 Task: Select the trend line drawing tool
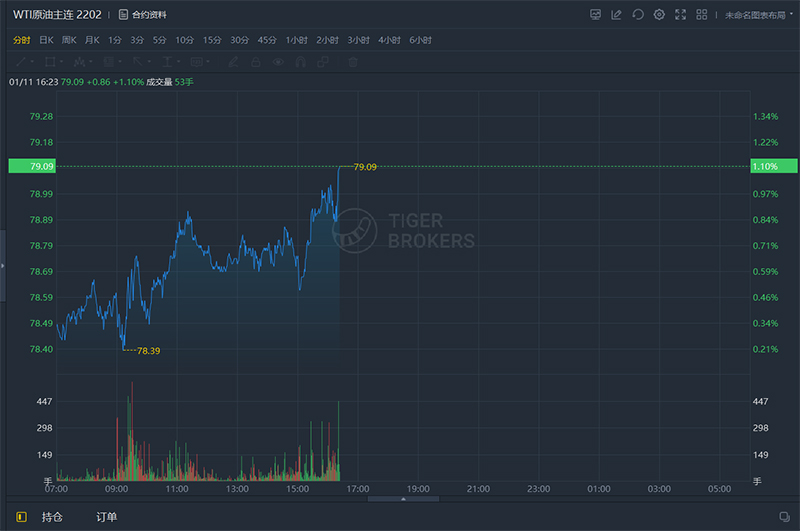click(21, 62)
